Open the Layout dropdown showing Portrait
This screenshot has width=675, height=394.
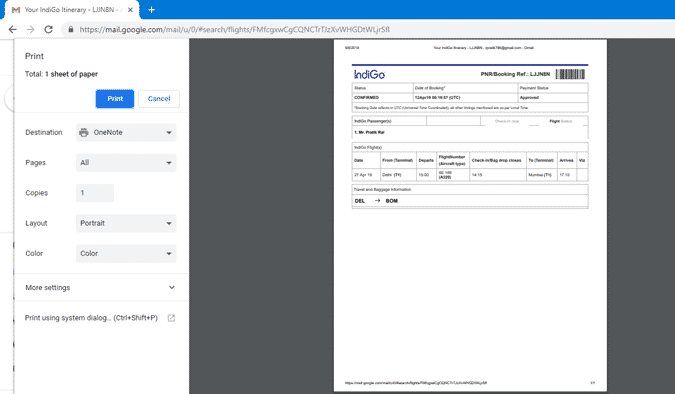[126, 223]
